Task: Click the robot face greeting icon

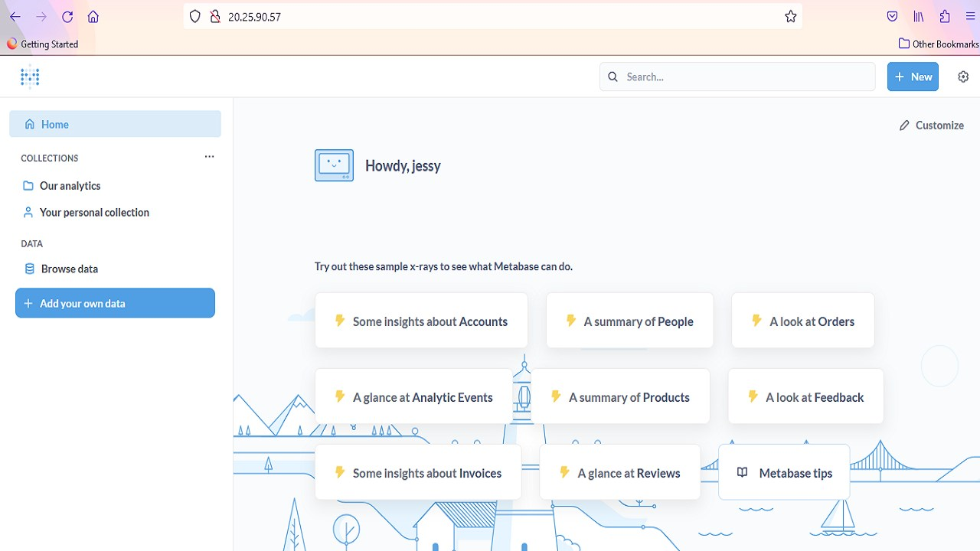Action: tap(334, 165)
